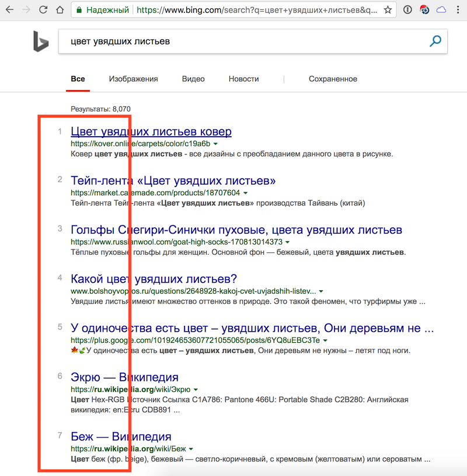Click the browser address bar URL
Screen dimensions: 467x476
click(x=256, y=10)
